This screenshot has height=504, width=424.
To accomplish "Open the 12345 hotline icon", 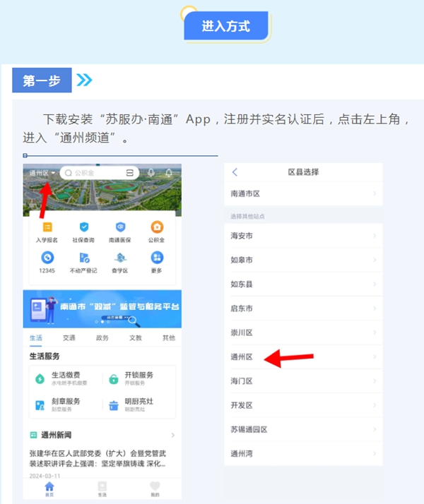I will [47, 258].
